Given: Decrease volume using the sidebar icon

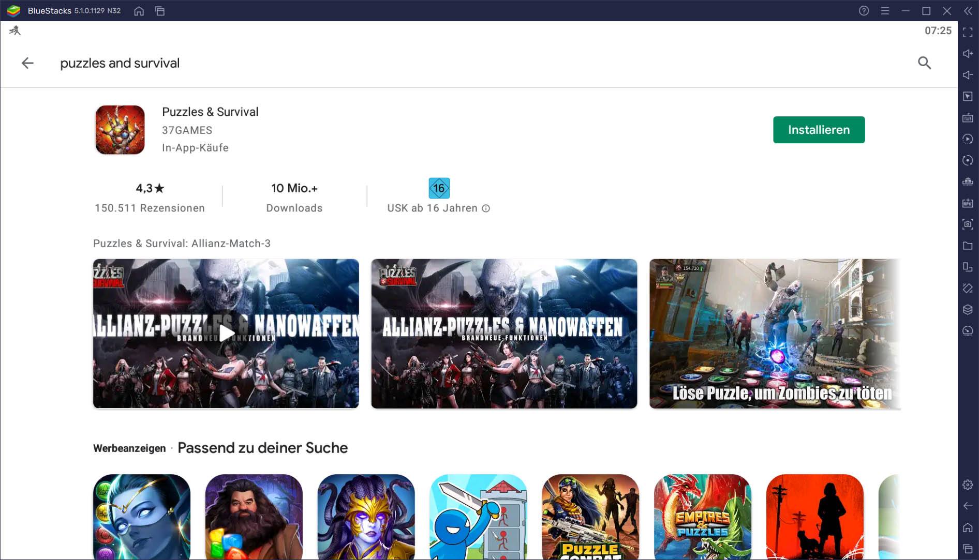Looking at the screenshot, I should point(968,75).
